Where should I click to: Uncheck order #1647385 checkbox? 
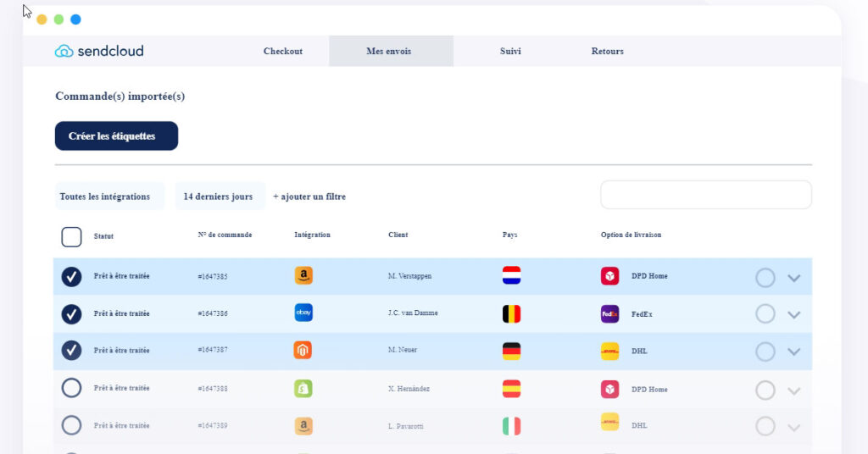coord(71,276)
